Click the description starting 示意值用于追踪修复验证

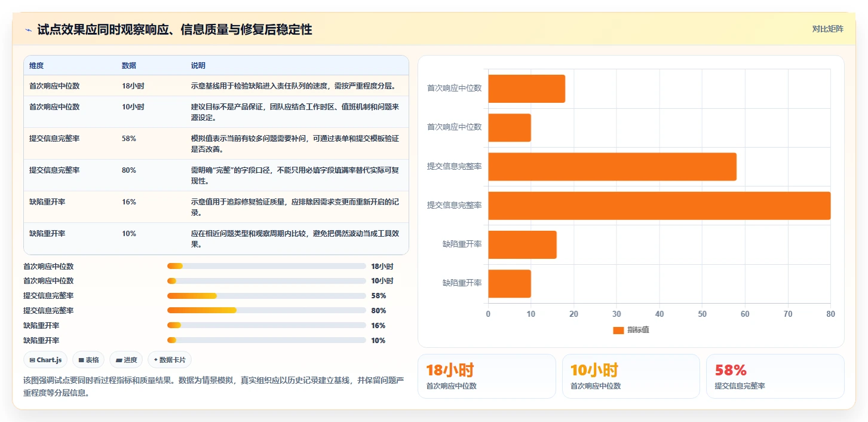pos(296,207)
